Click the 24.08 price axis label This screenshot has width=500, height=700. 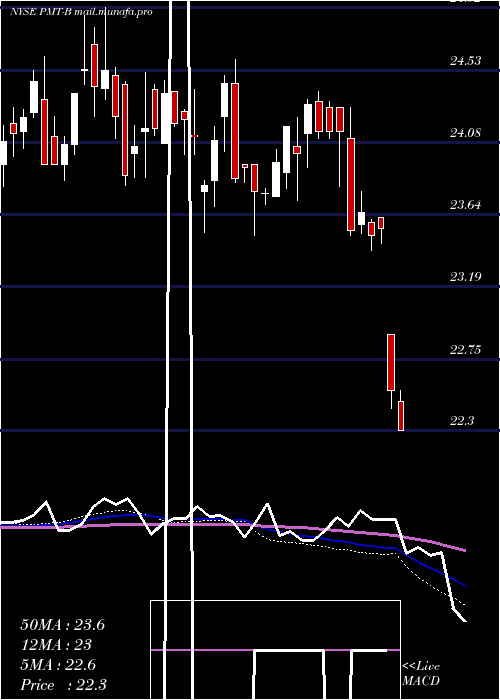coord(465,133)
